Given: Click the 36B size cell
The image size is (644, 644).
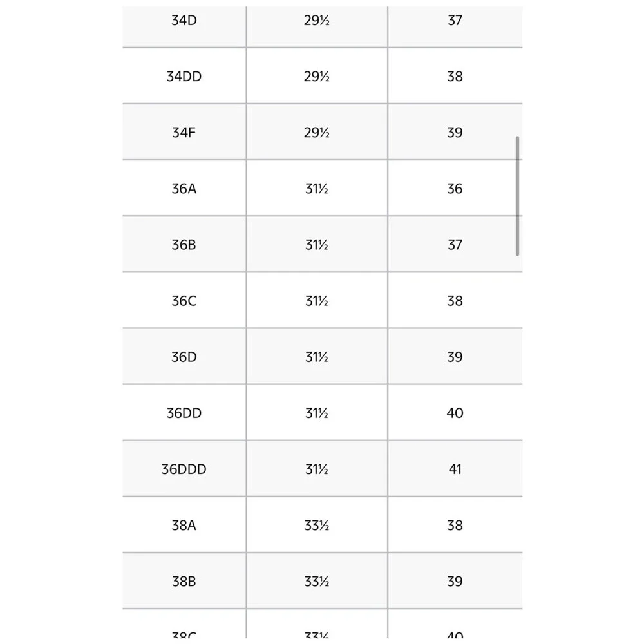Looking at the screenshot, I should (x=184, y=245).
